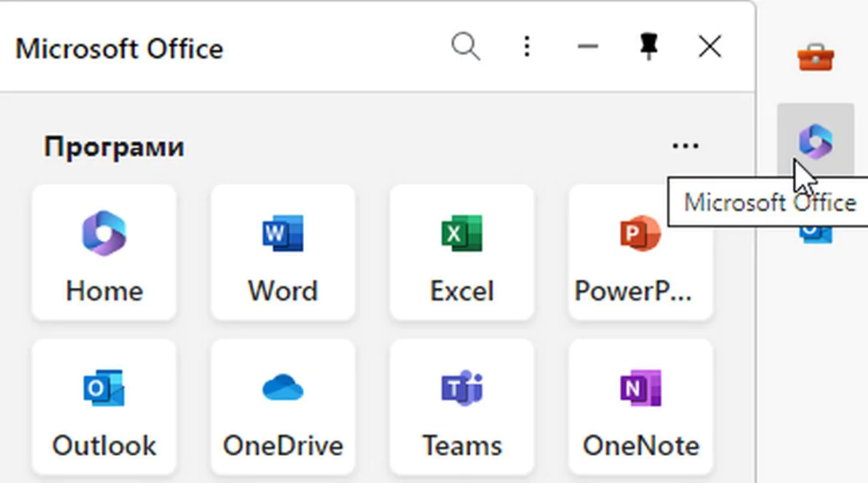Toggle the pin icon for the panel
The image size is (868, 483).
coord(649,47)
